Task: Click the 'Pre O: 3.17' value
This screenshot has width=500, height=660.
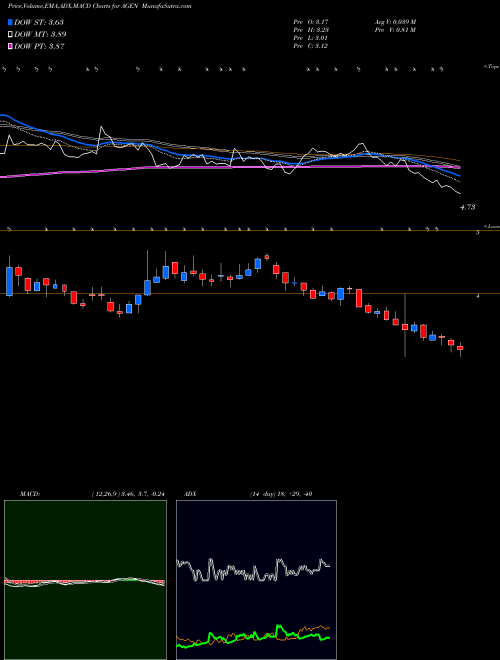Action: pyautogui.click(x=311, y=21)
